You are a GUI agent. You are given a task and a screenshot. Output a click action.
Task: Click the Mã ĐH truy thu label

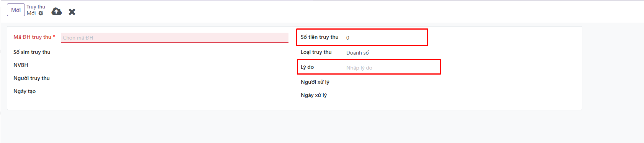click(34, 37)
